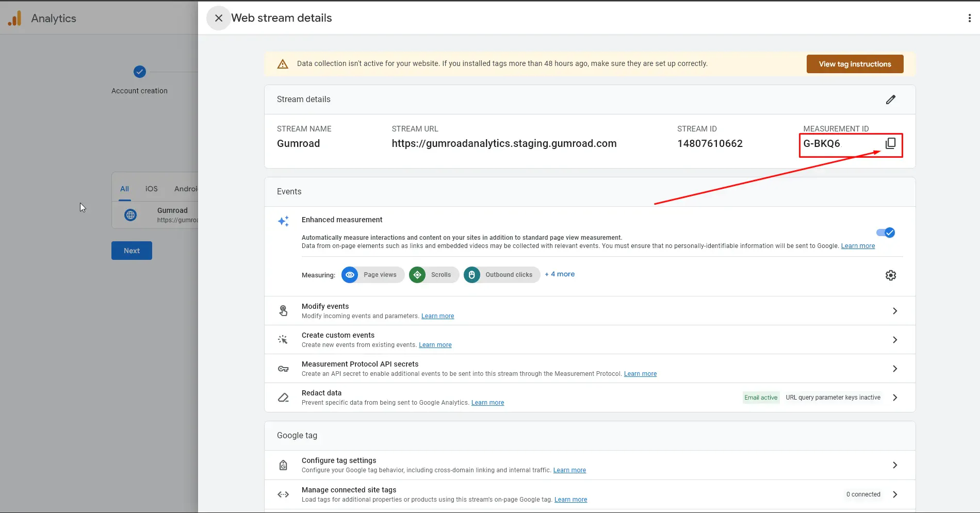This screenshot has width=980, height=513.
Task: Click the completed Account creation step checkmark
Action: pos(140,72)
